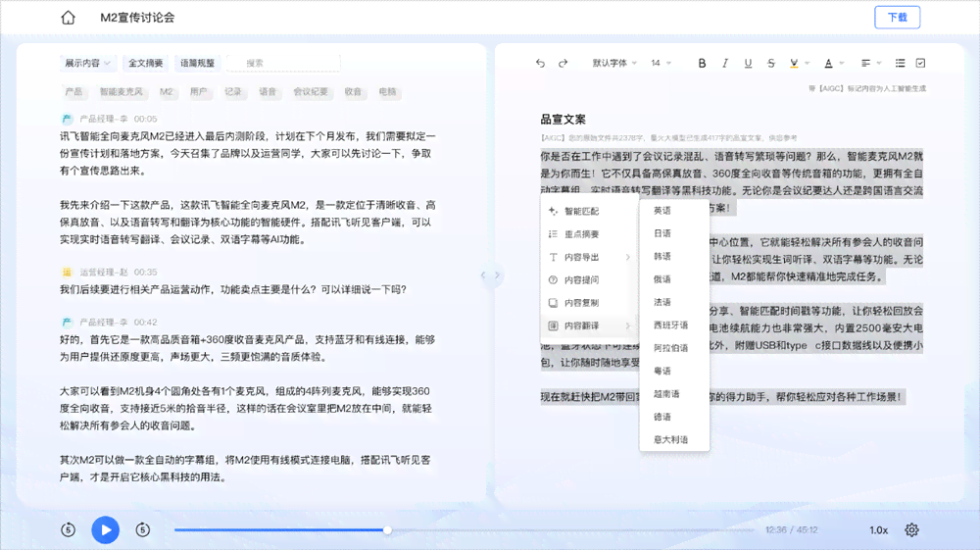Image resolution: width=980 pixels, height=550 pixels.
Task: Click the playback progress slider handle
Action: click(x=387, y=530)
